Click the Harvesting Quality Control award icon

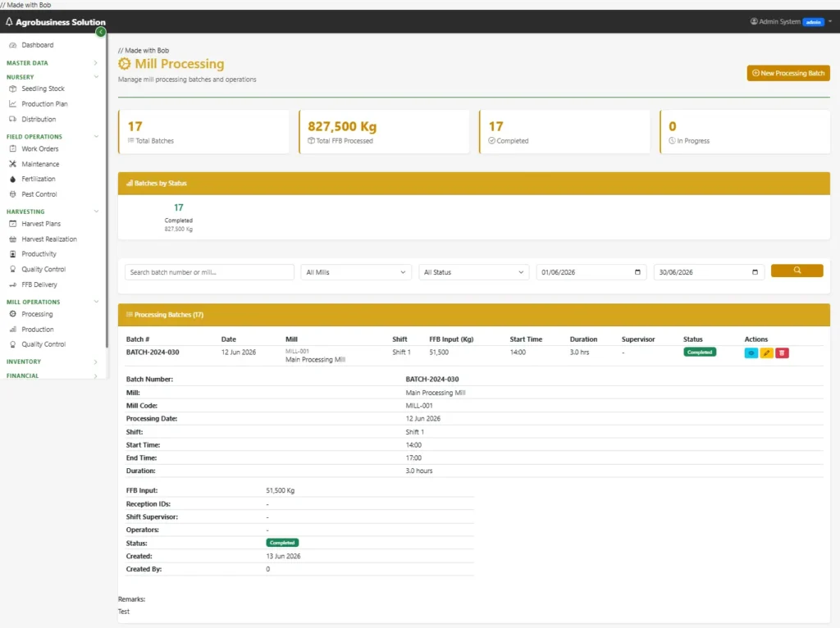(x=13, y=269)
